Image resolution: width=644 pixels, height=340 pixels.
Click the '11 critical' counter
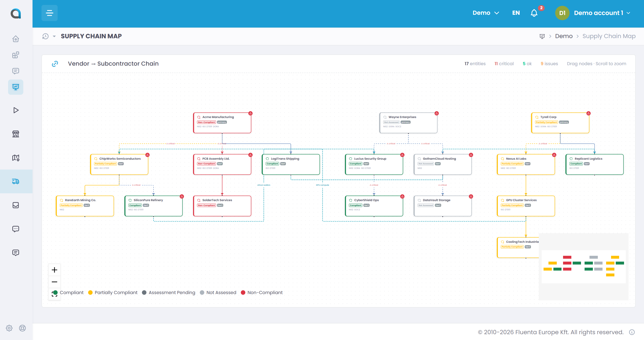click(x=504, y=64)
